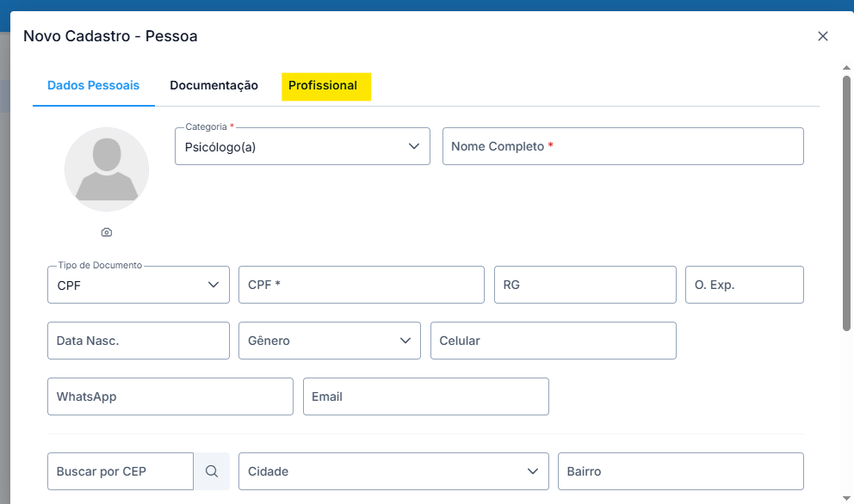Open the Categoria dropdown

click(x=302, y=146)
